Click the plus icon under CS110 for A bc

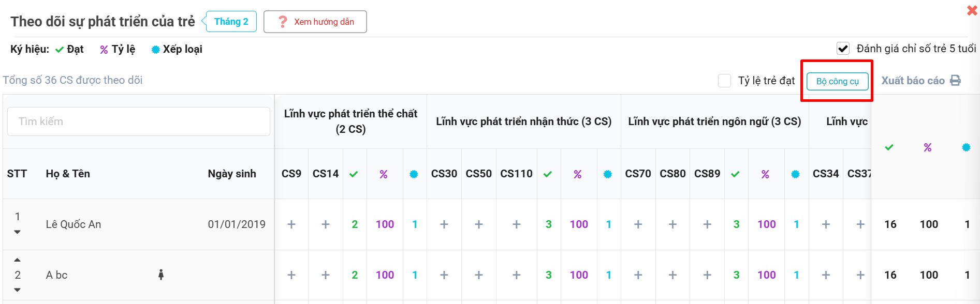516,275
